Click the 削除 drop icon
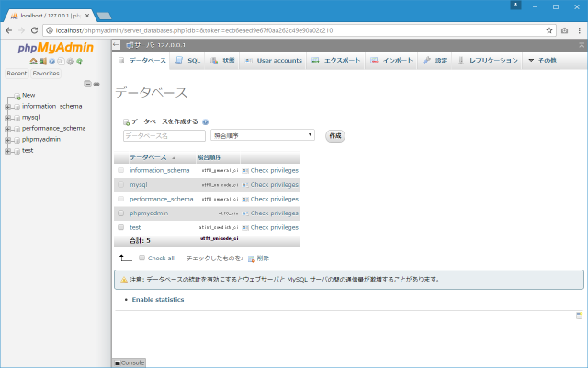This screenshot has width=588, height=368. pyautogui.click(x=252, y=259)
